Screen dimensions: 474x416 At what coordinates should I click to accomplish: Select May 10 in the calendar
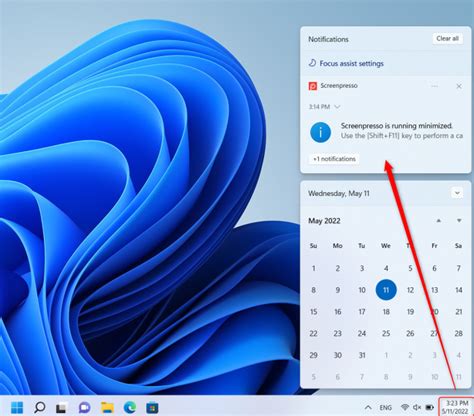coord(362,290)
